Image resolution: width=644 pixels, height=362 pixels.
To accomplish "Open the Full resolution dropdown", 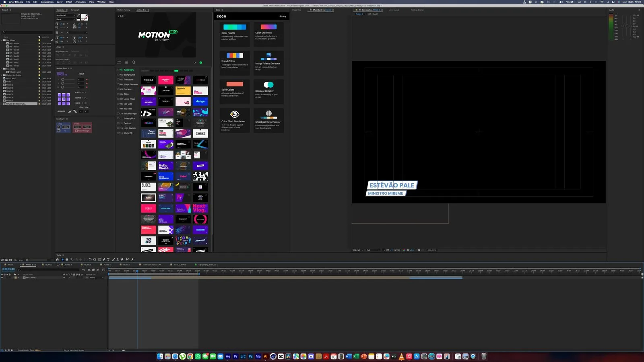I will click(x=373, y=250).
